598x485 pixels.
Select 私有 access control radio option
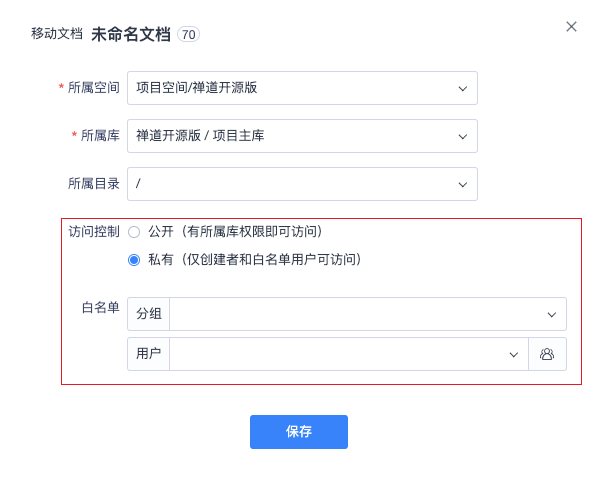[134, 260]
